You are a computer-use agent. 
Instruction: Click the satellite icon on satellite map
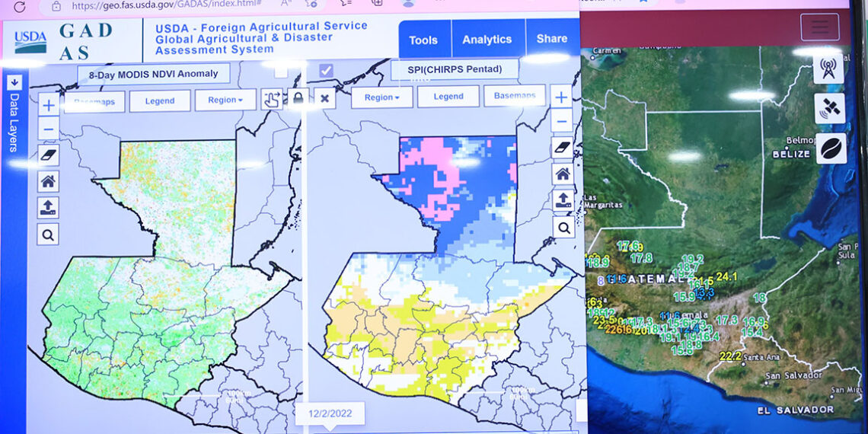[x=828, y=109]
